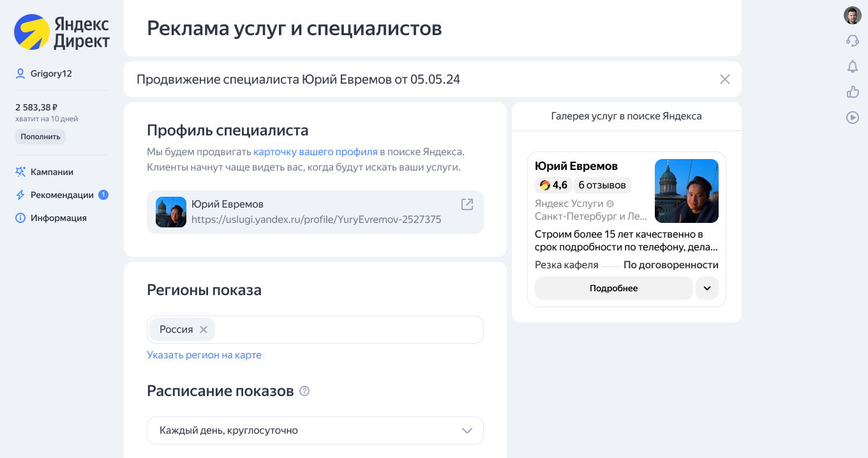
Task: Remove the Россия region tag
Action: [x=204, y=330]
